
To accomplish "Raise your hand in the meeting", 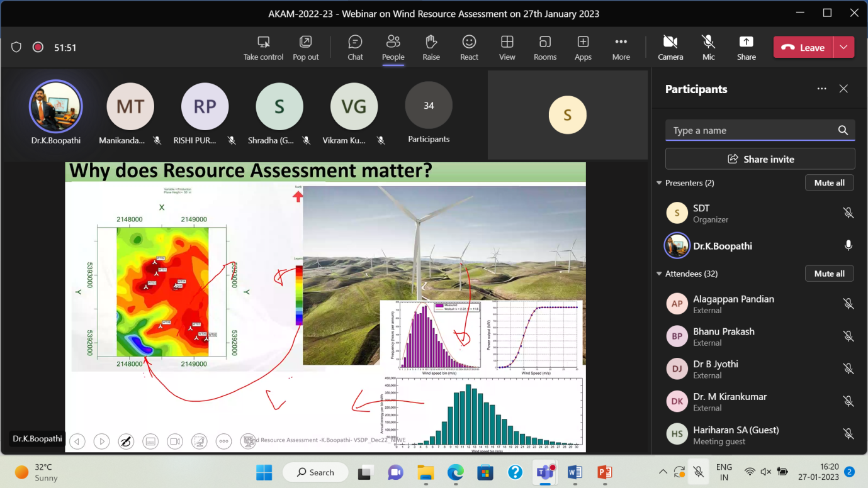I will pyautogui.click(x=431, y=48).
